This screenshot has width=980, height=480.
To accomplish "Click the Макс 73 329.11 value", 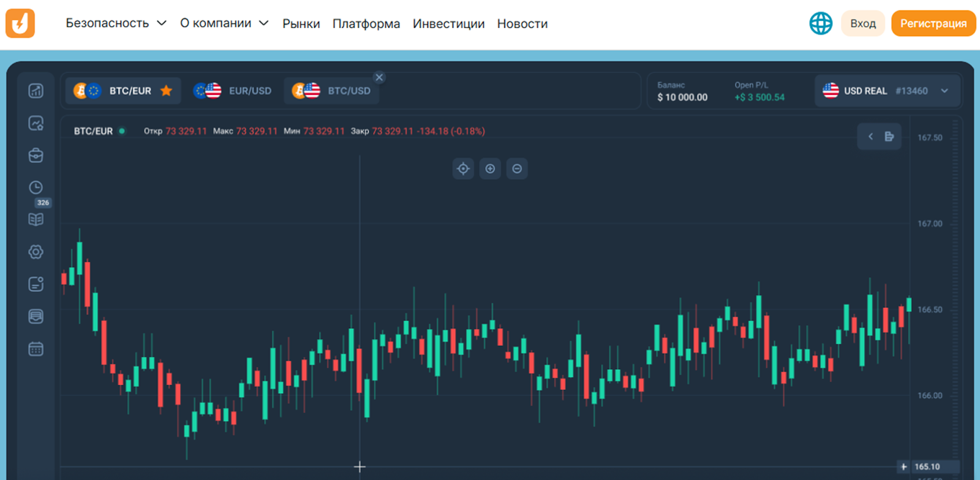I will click(245, 131).
